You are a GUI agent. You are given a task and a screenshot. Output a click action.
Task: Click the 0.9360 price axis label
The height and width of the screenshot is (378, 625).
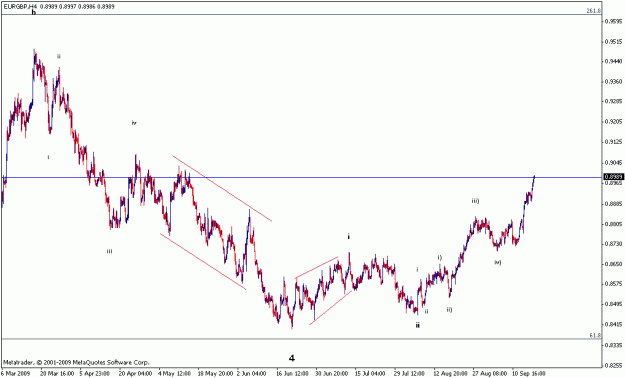[613, 82]
